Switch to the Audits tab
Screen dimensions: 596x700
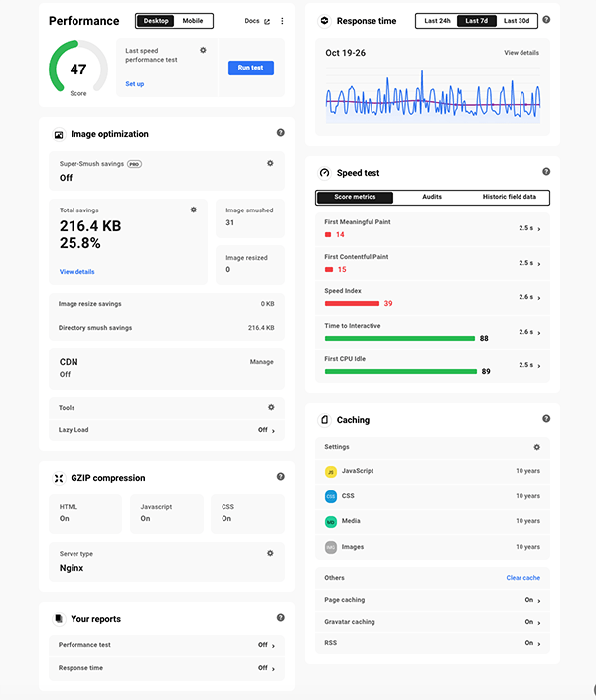[x=432, y=197]
